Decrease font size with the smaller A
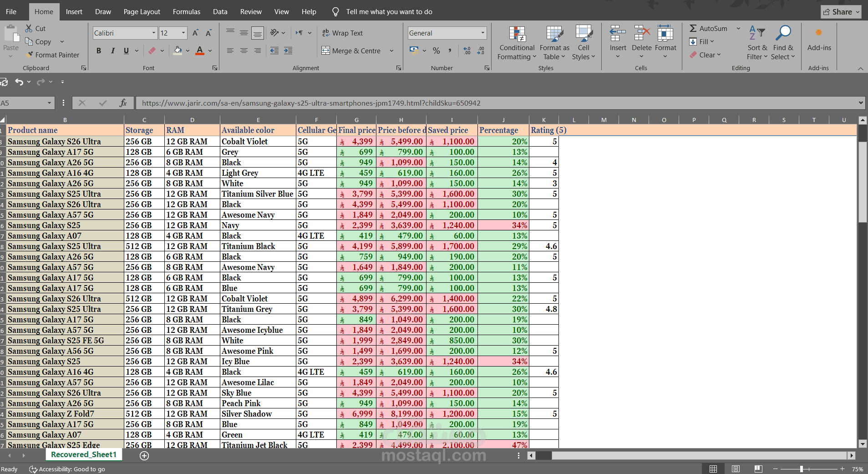The width and height of the screenshot is (868, 474). click(x=208, y=33)
